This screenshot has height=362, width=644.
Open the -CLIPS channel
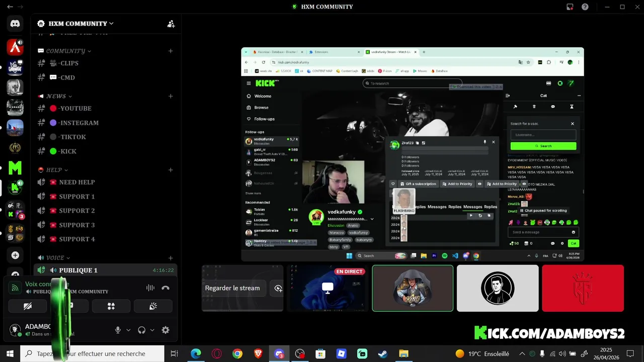[x=106, y=63]
